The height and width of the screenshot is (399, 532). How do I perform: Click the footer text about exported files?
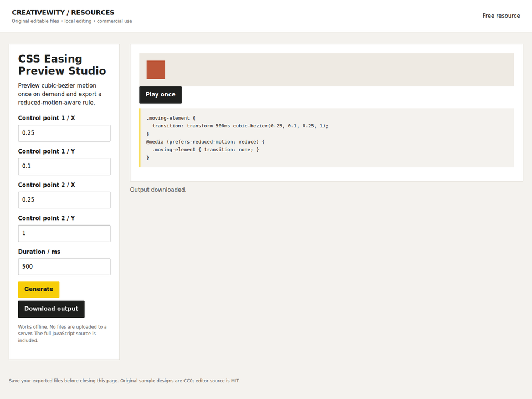click(124, 381)
